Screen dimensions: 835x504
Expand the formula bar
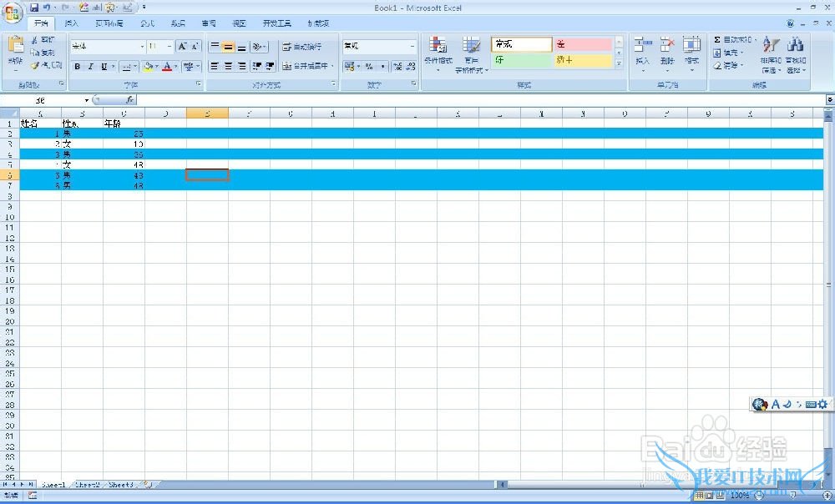[x=830, y=100]
